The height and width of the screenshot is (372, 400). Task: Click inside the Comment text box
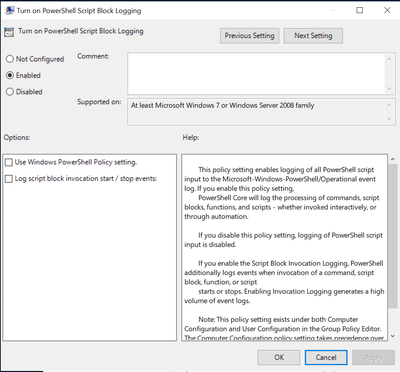[256, 73]
